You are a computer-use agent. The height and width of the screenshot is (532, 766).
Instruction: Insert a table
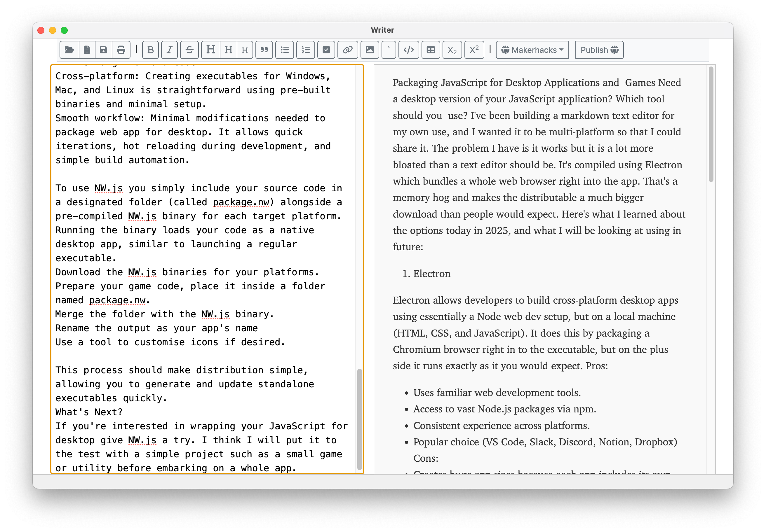(431, 50)
